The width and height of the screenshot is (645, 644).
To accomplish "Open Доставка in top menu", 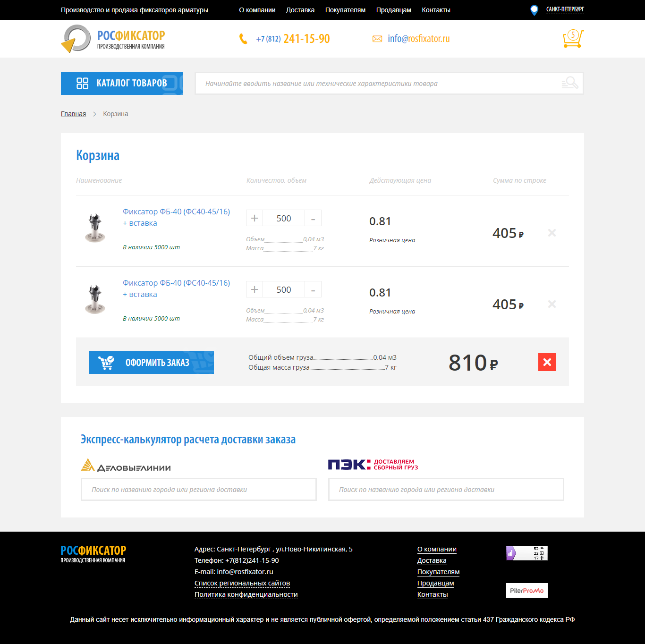I will click(300, 10).
